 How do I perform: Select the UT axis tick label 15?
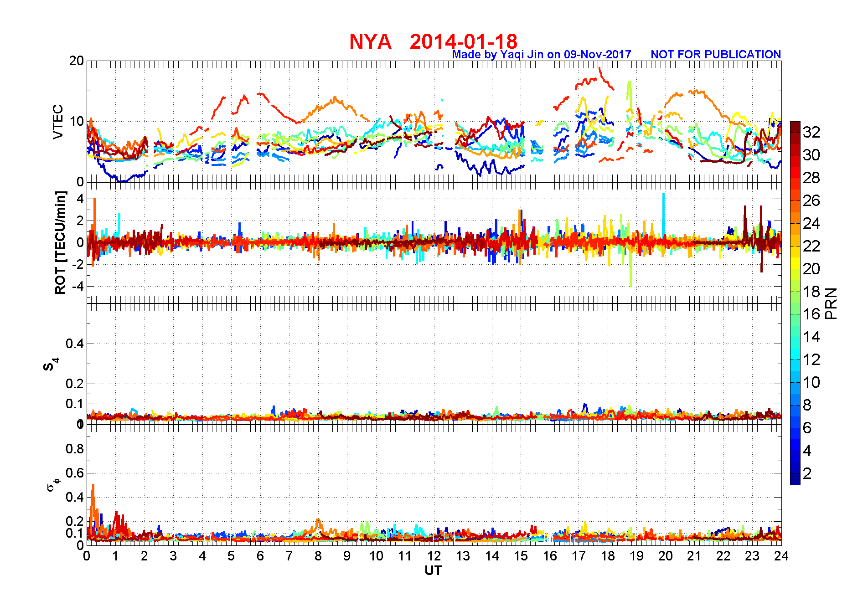point(521,556)
